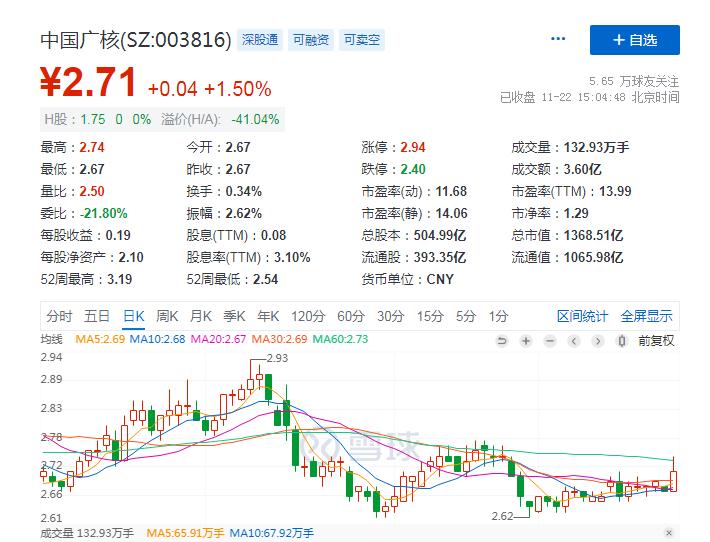710x542 pixels.
Task: Zoom in chart with plus icon
Action: [526, 341]
